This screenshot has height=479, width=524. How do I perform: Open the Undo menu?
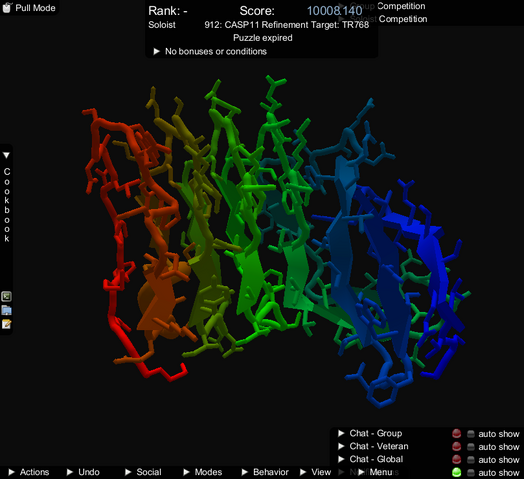(x=83, y=472)
